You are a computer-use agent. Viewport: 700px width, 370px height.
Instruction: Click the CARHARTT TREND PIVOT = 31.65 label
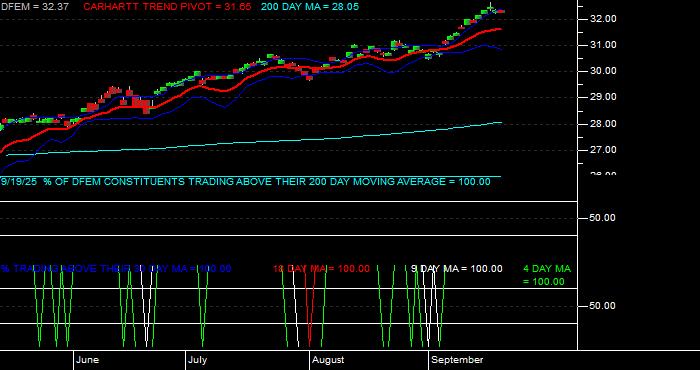167,7
